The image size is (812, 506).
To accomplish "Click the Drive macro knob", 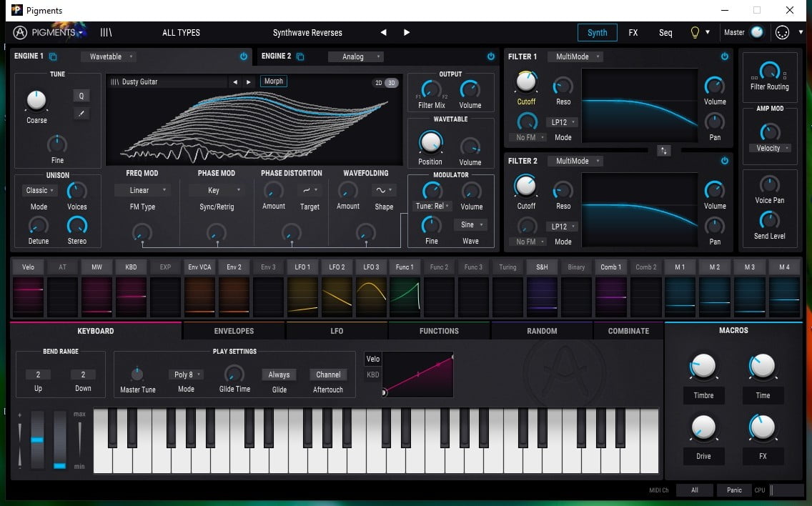I will (703, 427).
